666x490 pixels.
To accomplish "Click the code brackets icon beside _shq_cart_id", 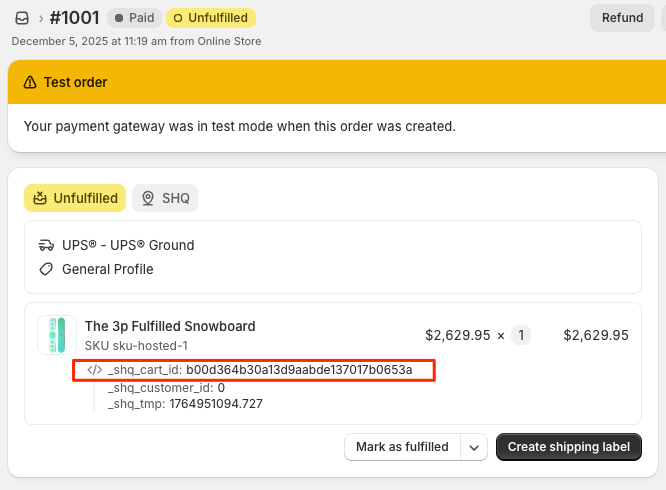I will coord(95,370).
